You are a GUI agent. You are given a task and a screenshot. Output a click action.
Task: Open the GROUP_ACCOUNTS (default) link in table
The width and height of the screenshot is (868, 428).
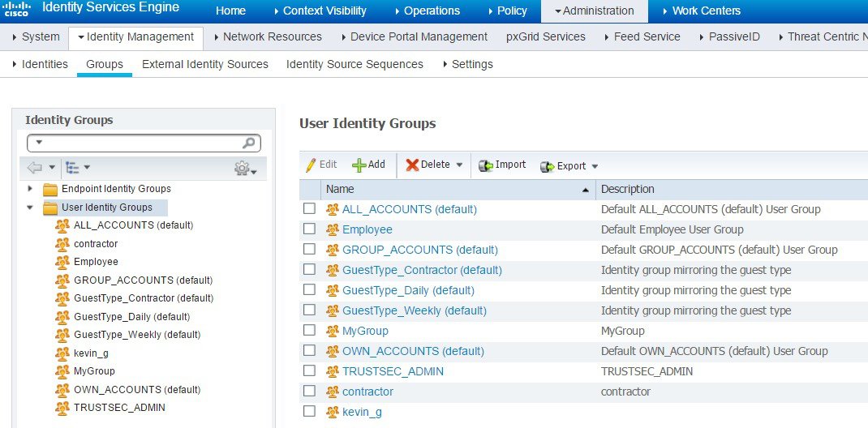pyautogui.click(x=420, y=250)
